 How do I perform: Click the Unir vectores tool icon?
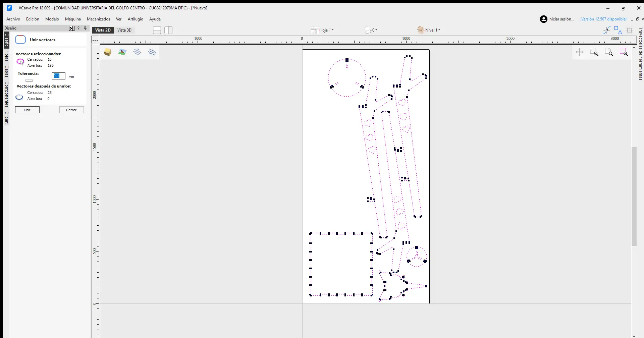click(20, 40)
